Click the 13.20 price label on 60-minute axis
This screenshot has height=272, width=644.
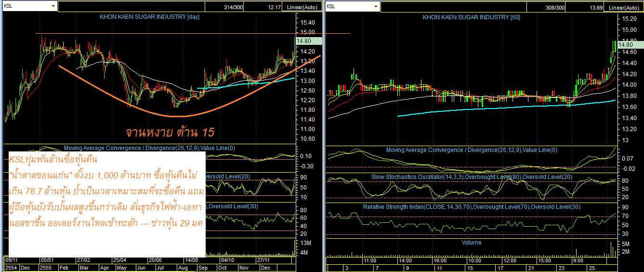pyautogui.click(x=629, y=129)
